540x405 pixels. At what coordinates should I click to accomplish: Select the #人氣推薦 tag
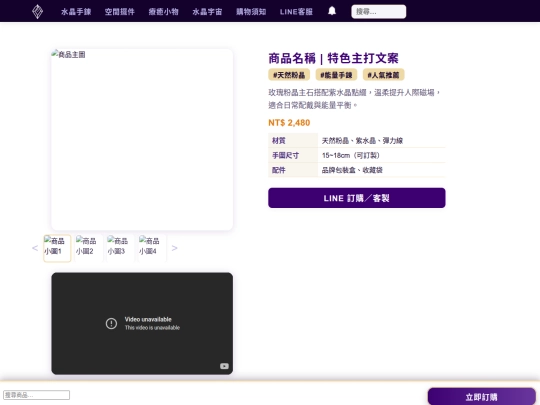(x=383, y=75)
